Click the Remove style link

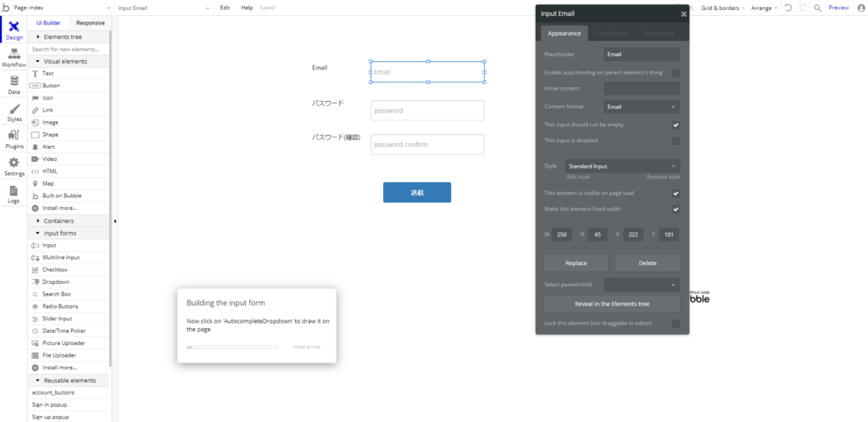click(x=663, y=177)
